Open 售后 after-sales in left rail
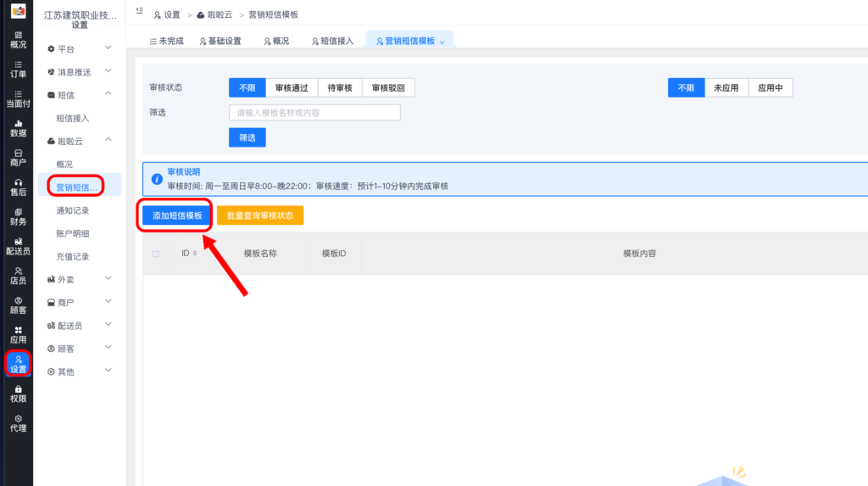This screenshot has height=486, width=868. [19, 187]
